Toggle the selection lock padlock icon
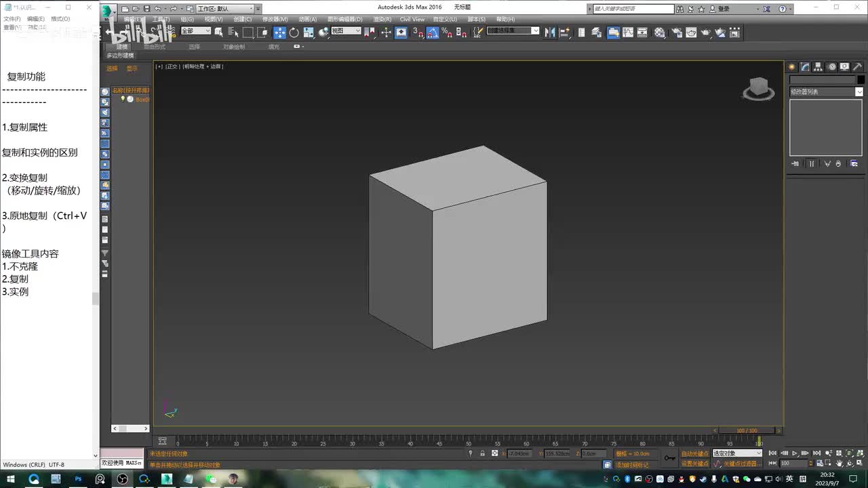The image size is (868, 488). [x=482, y=453]
